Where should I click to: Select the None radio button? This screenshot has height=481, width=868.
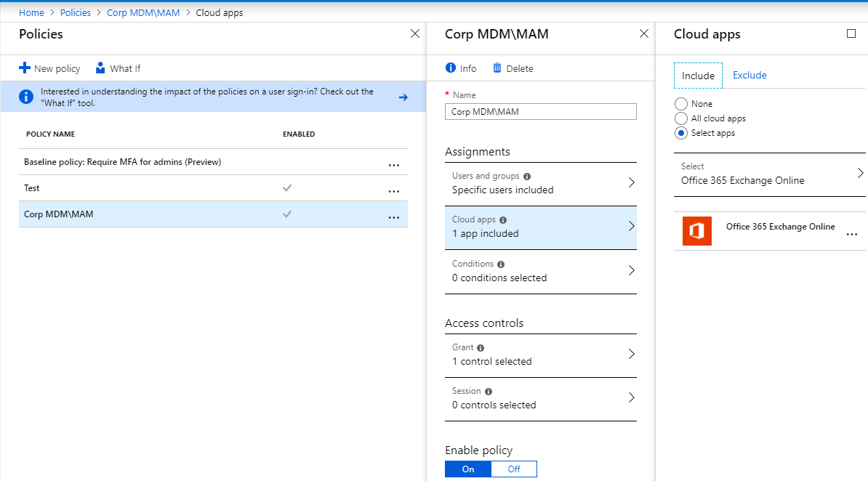(x=681, y=104)
